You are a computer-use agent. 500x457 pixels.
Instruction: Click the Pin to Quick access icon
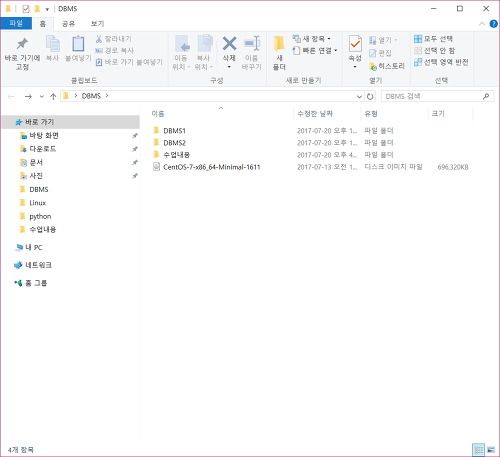point(22,43)
